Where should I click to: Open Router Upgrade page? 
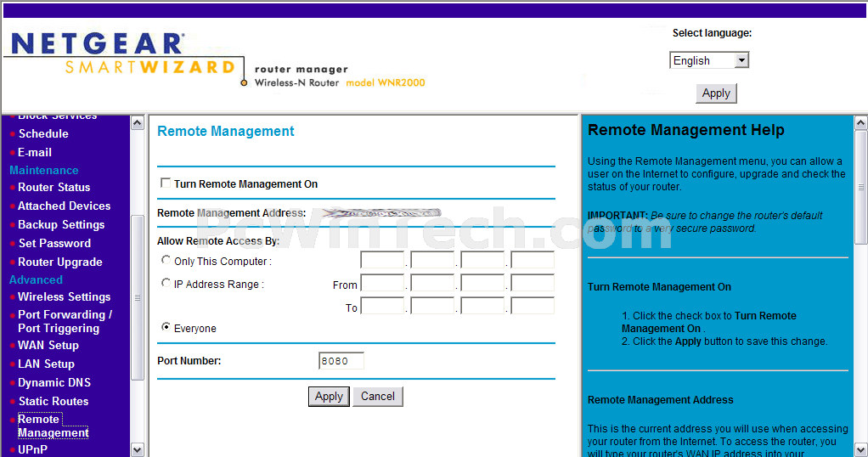[x=59, y=262]
